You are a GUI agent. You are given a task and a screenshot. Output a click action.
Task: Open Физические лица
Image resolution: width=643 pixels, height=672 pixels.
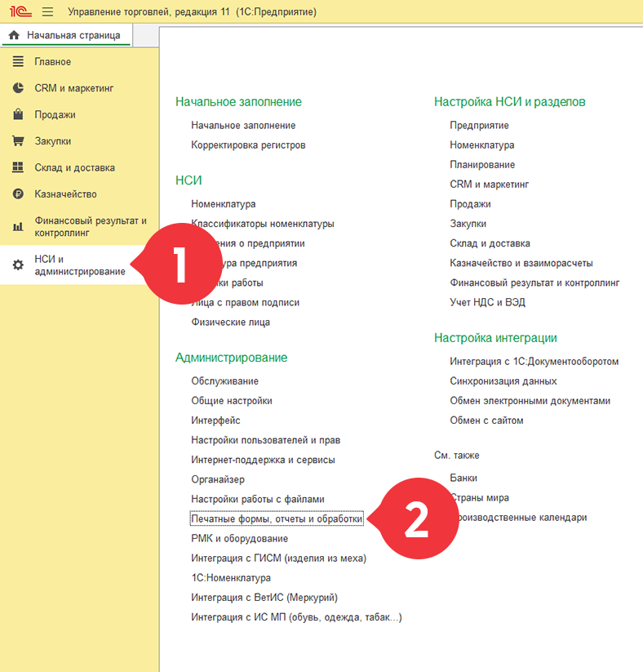point(230,323)
